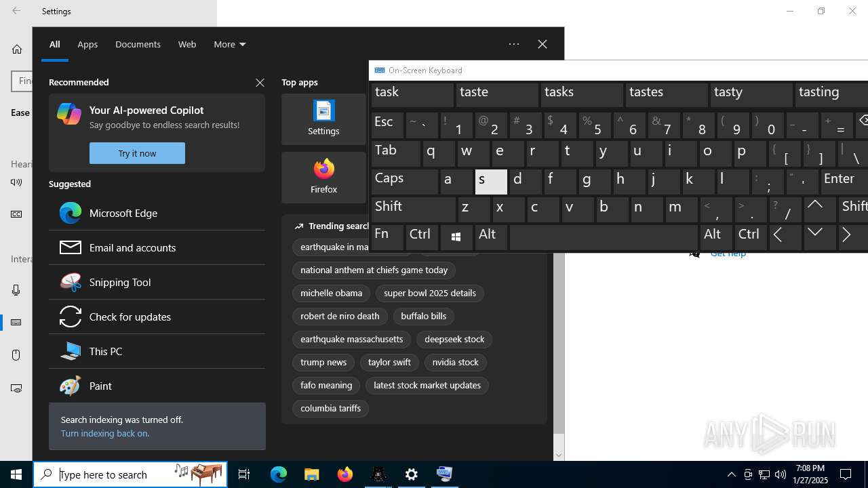Open Firefox from taskbar
868x488 pixels.
click(345, 474)
